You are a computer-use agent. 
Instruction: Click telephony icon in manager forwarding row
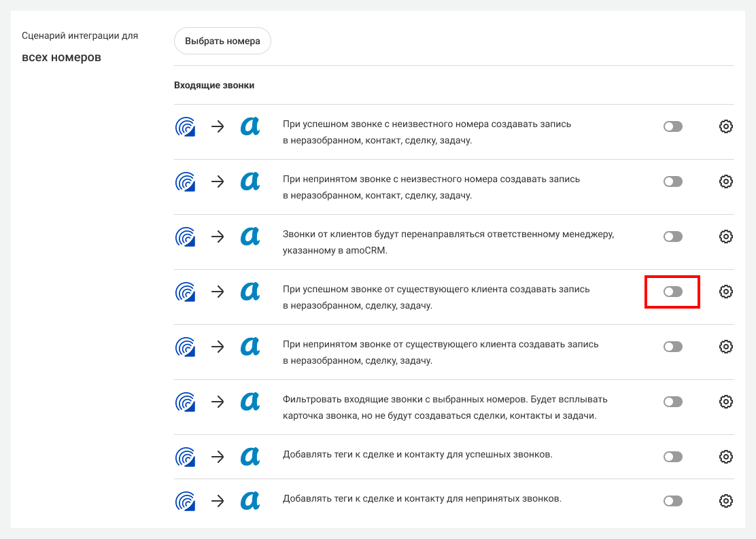coord(185,237)
